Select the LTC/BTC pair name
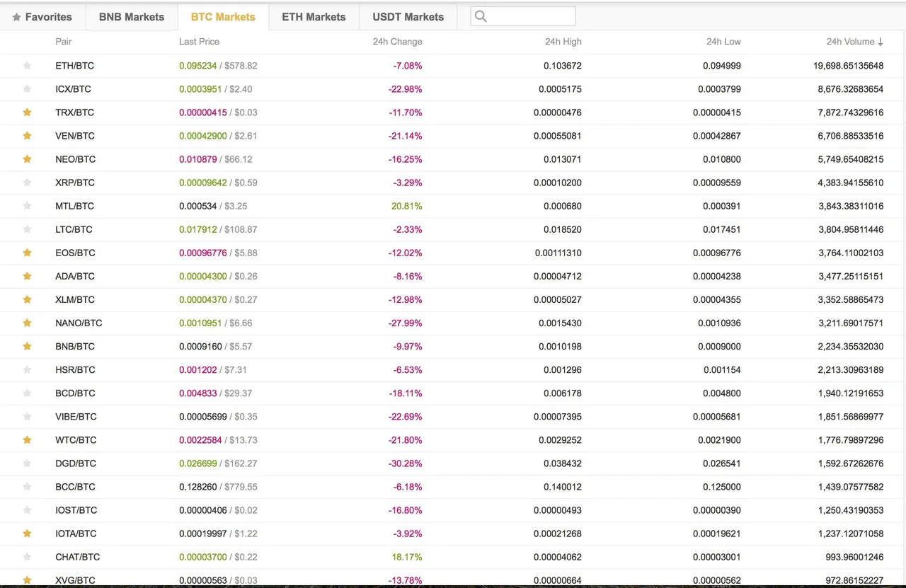Screen dimensions: 906x588 coord(74,229)
